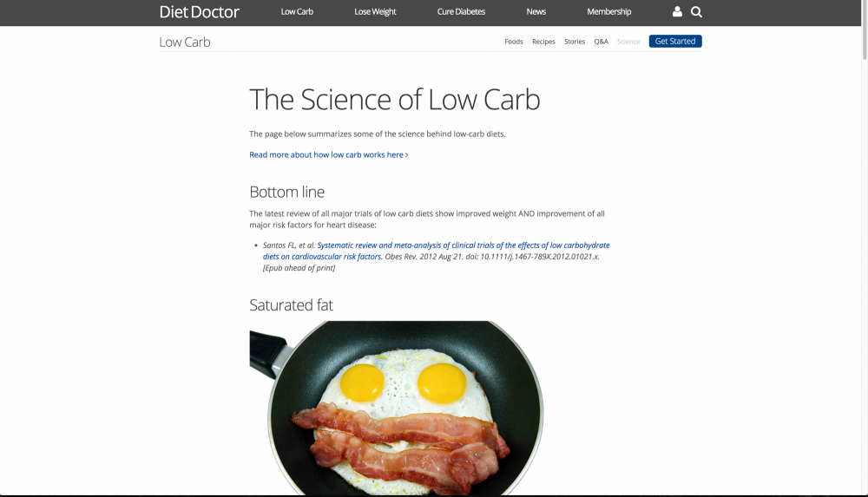Switch to the Foods tab
868x497 pixels.
(x=514, y=42)
